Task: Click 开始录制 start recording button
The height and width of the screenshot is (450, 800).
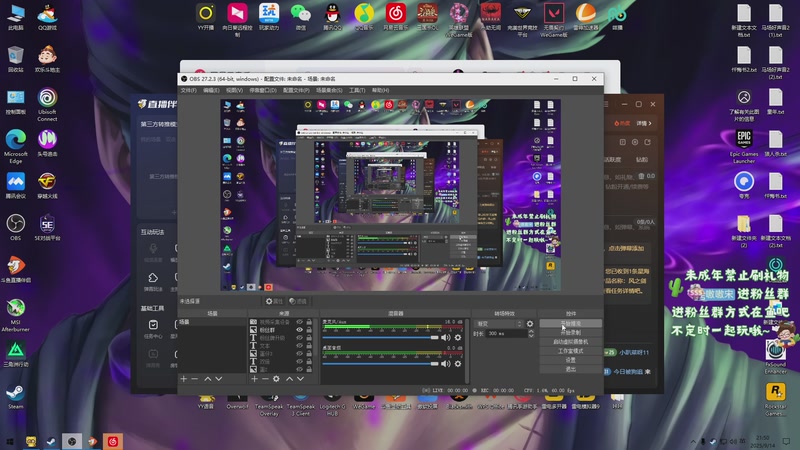Action: tap(570, 333)
